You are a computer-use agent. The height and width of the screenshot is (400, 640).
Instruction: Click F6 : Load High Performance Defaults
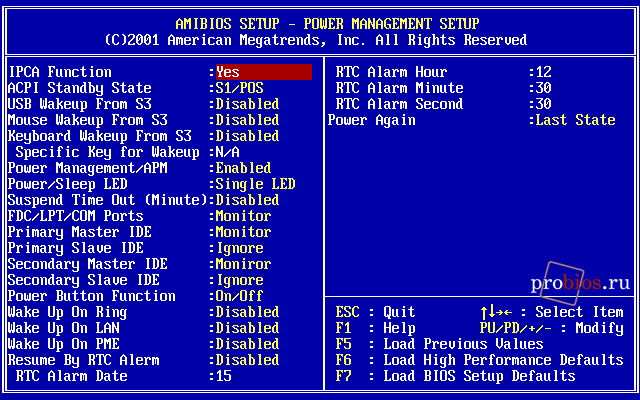(x=480, y=360)
